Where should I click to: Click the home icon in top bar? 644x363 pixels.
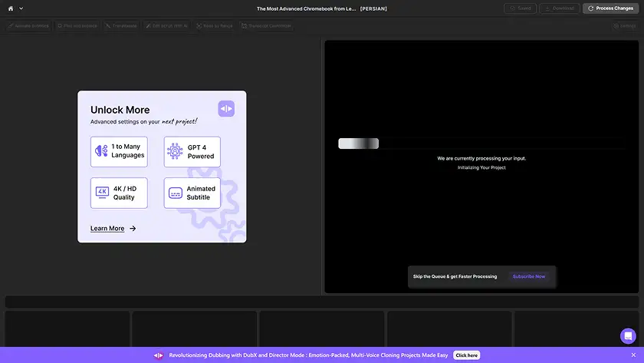point(11,8)
